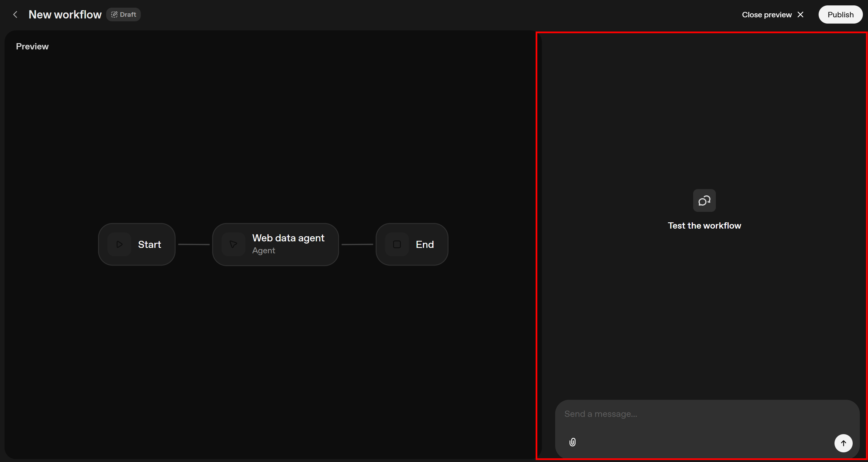Send message with the up arrow button
The width and height of the screenshot is (868, 462).
tap(843, 443)
